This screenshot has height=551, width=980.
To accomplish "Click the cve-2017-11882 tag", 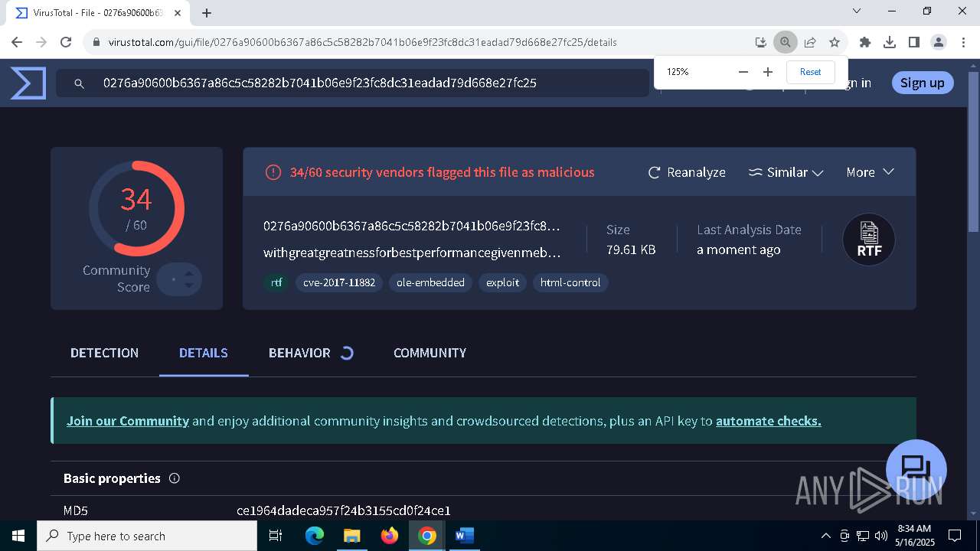I will (x=339, y=282).
